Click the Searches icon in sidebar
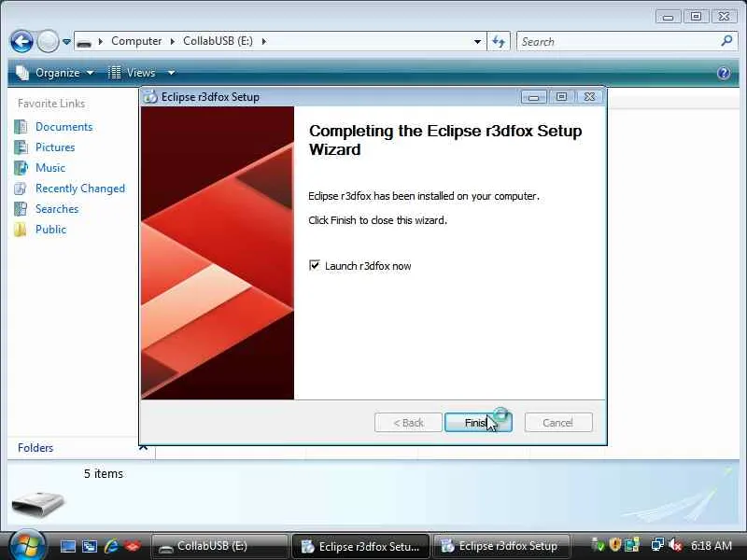The image size is (747, 560). pyautogui.click(x=21, y=208)
